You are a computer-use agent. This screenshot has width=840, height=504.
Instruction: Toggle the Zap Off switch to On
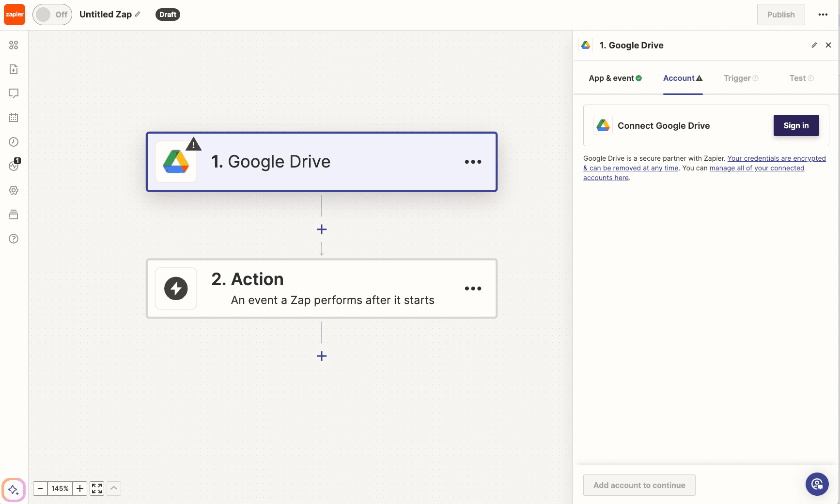coord(52,15)
